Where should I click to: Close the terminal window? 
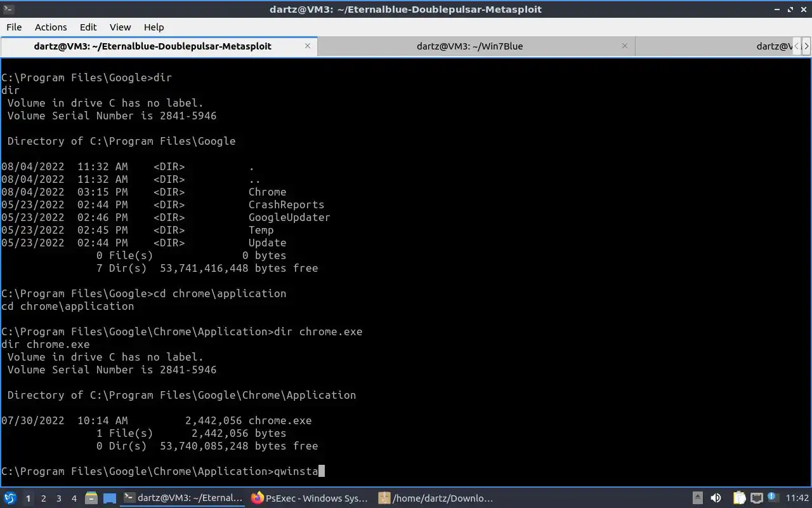tap(804, 9)
